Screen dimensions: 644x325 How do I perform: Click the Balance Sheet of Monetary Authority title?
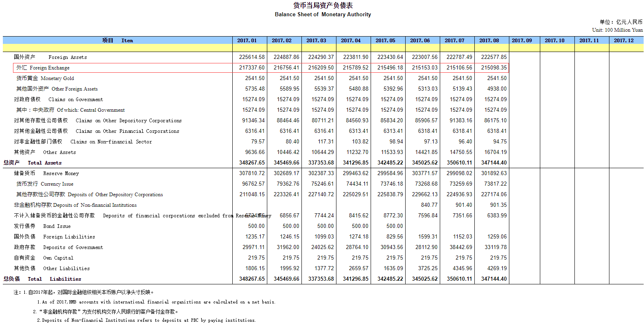click(x=323, y=14)
